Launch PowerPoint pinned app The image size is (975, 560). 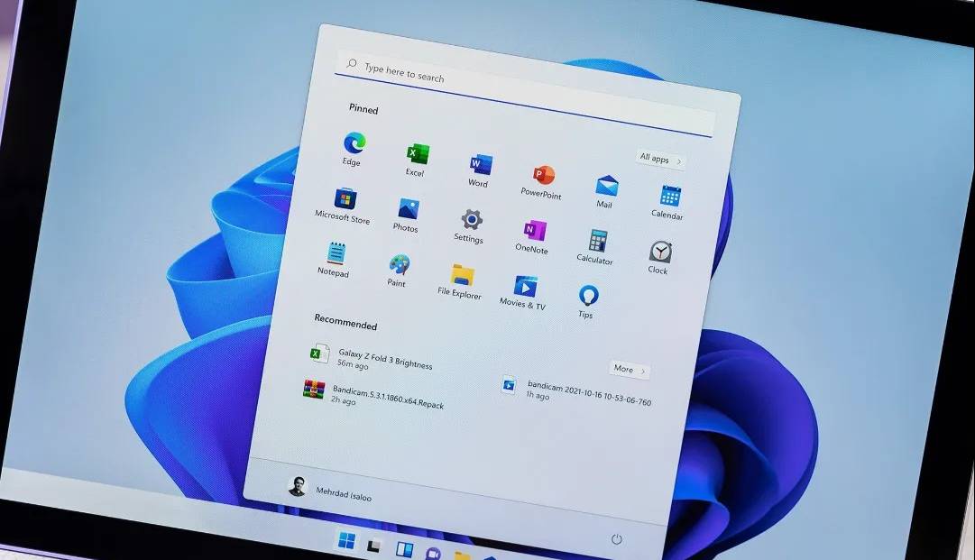543,176
